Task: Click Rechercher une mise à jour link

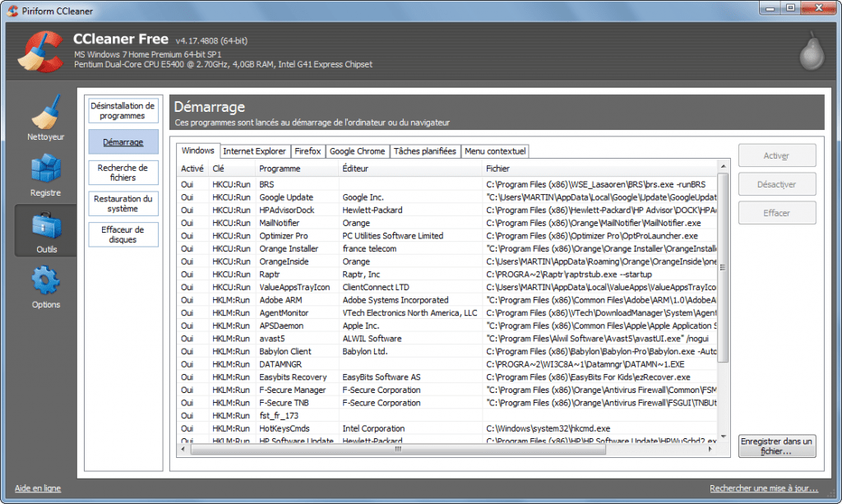Action: (764, 488)
